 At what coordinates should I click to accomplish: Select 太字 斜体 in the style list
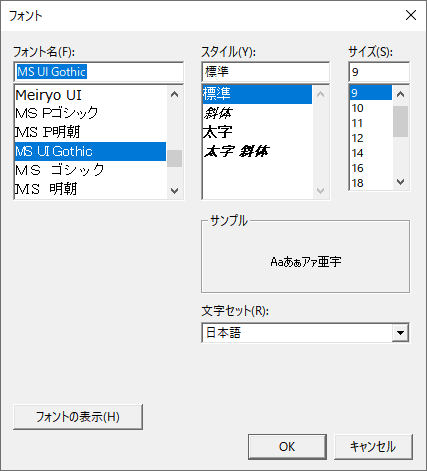257,151
